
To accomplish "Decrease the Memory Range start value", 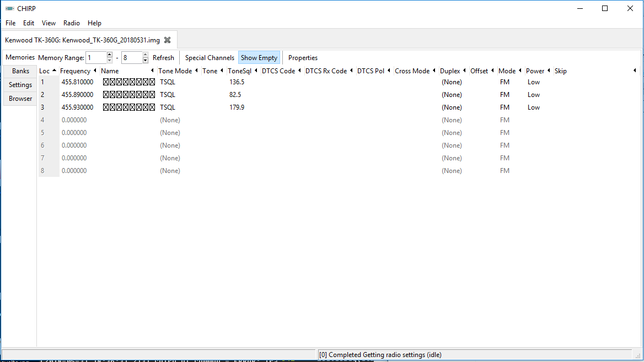I will coord(109,61).
